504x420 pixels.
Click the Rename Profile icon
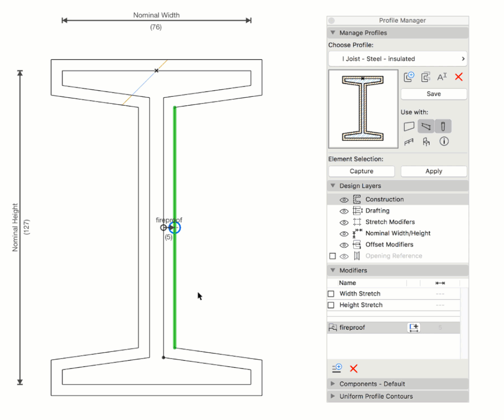click(x=442, y=77)
